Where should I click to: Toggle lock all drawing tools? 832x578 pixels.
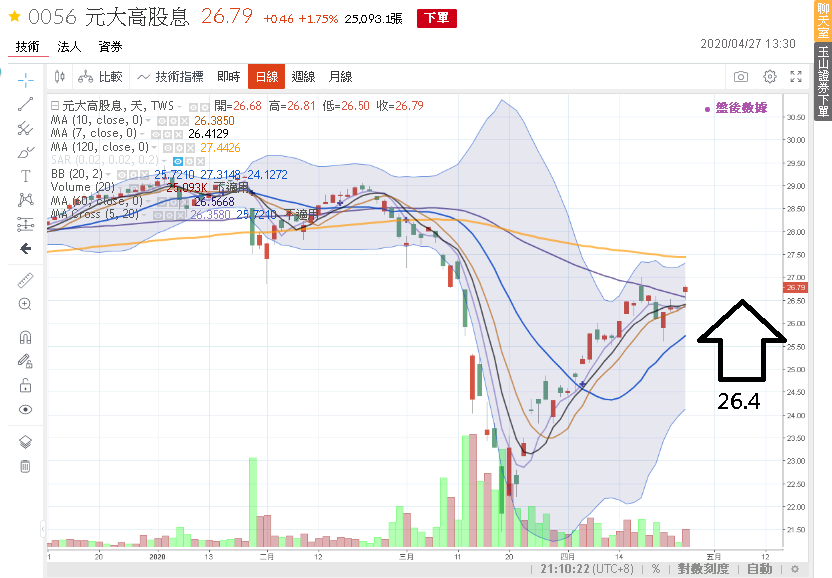[25, 385]
